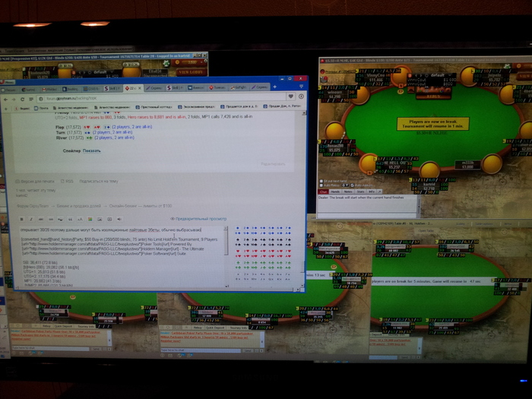This screenshot has width=532, height=399.
Task: Insert an image using the picture icon
Action: (x=100, y=219)
